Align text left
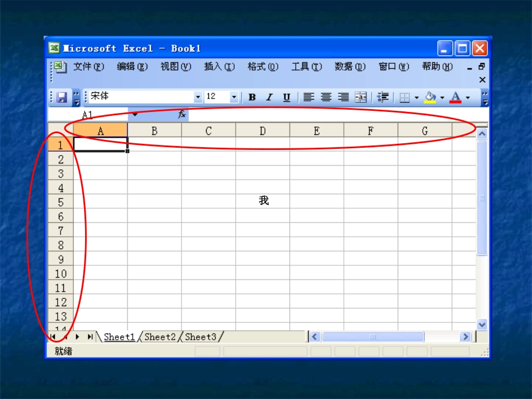 (309, 97)
